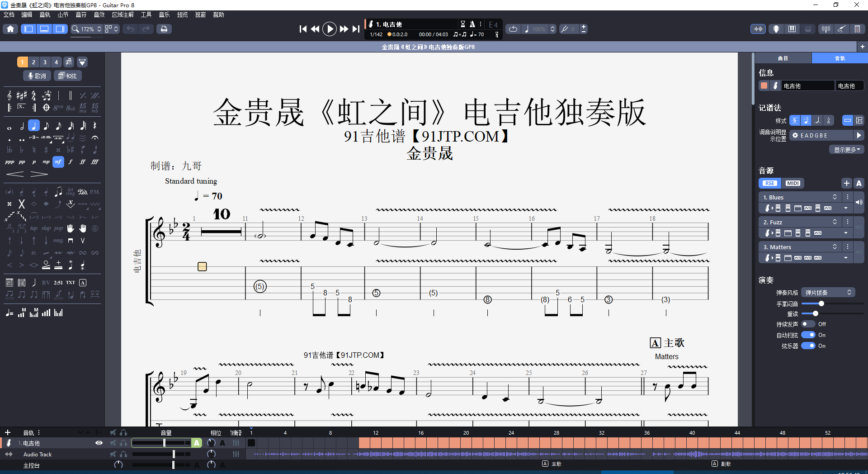Rewind one bar with the rewind button
Image resolution: width=868 pixels, height=474 pixels.
315,29
